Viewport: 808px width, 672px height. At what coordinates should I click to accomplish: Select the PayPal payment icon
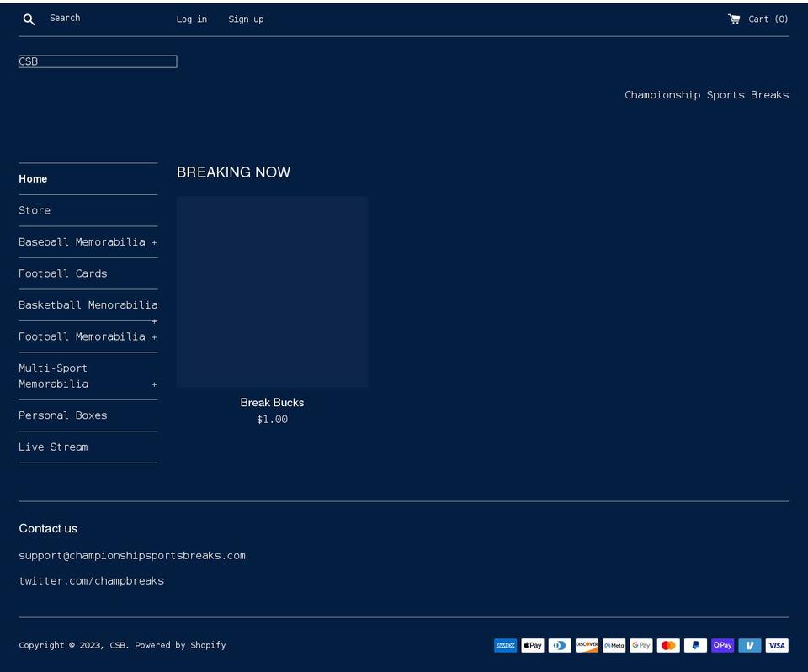point(695,645)
